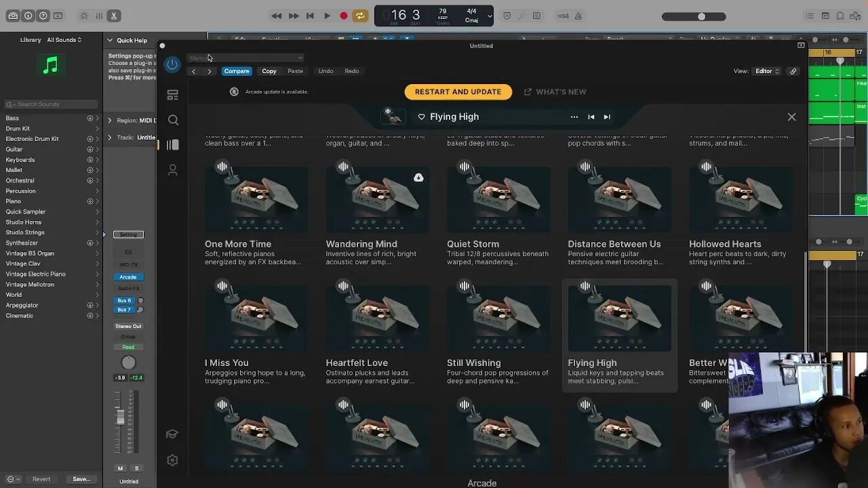
Task: Click the Copy button in plug-in header
Action: pos(269,71)
